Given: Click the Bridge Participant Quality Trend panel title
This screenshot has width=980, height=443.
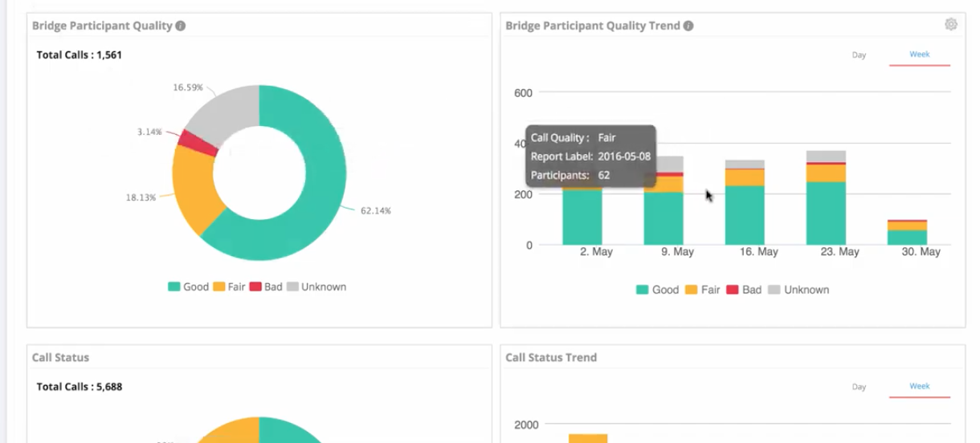Looking at the screenshot, I should pyautogui.click(x=593, y=26).
